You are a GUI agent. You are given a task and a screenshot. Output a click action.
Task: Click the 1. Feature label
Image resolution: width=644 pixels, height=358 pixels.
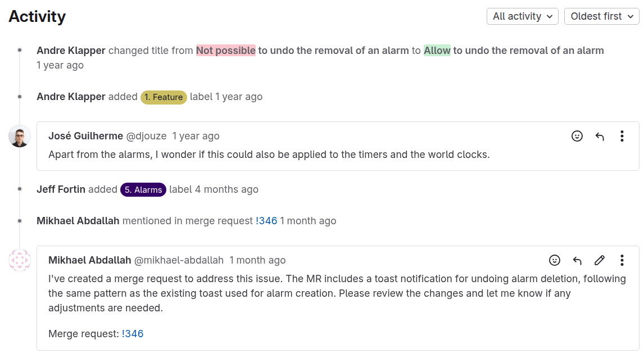pyautogui.click(x=164, y=97)
